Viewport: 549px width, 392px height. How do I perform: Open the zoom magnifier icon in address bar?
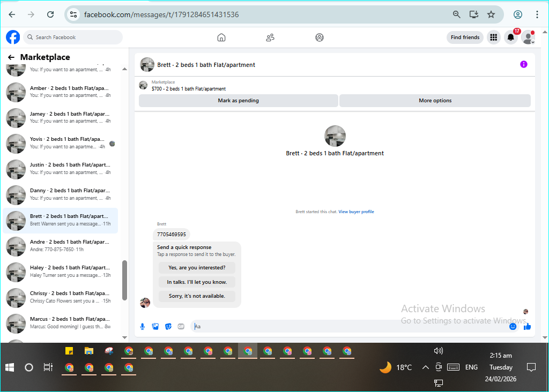[457, 14]
